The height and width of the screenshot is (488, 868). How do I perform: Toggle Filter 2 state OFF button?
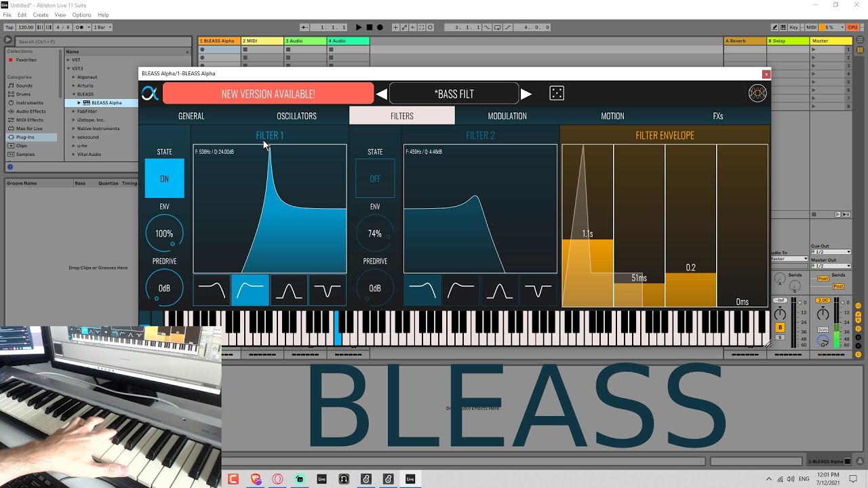tap(375, 178)
